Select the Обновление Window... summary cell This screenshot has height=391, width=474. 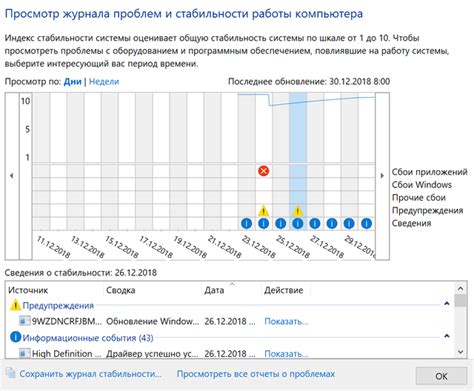152,322
